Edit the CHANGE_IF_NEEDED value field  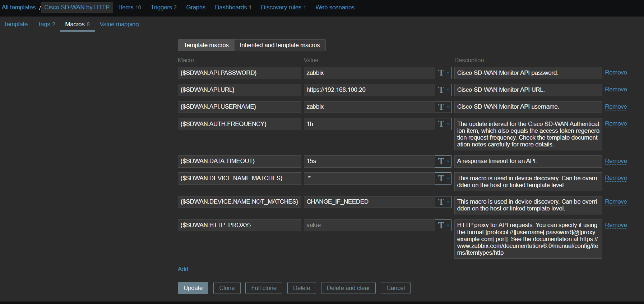pyautogui.click(x=369, y=202)
